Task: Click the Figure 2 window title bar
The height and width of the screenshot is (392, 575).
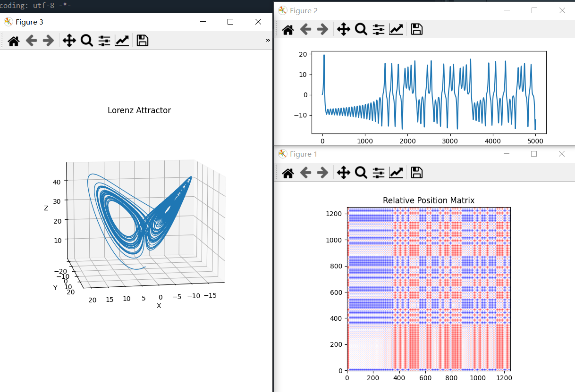Action: (401, 10)
